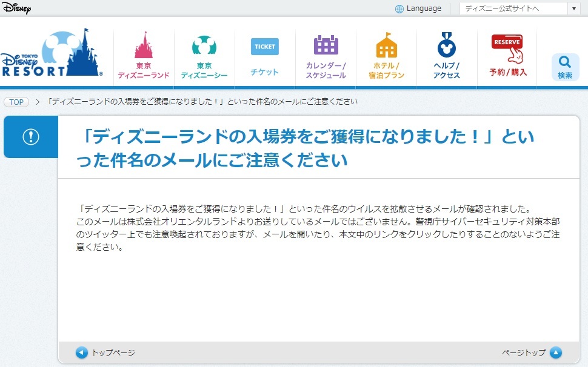Click the left arrow icon beside トップページ
This screenshot has height=367, width=588.
click(x=82, y=352)
